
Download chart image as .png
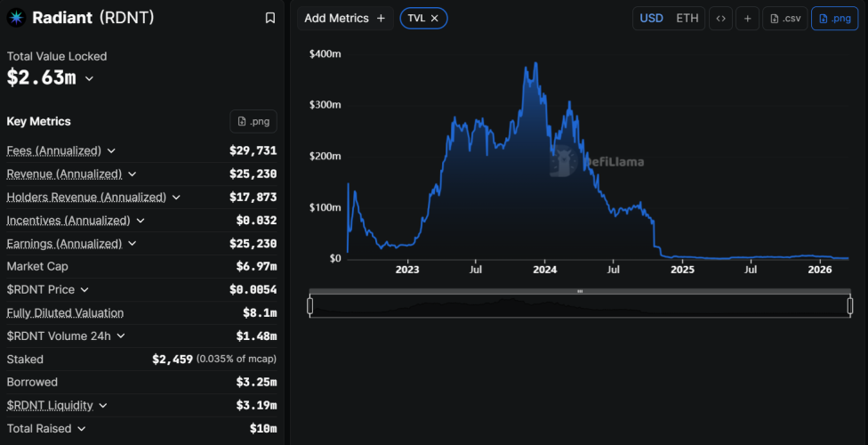click(x=834, y=18)
